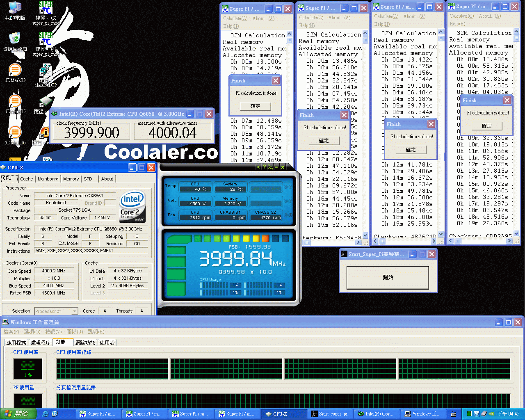The width and height of the screenshot is (525, 420).
Task: Open the 說明(H) menu in Task Manager
Action: [96, 331]
